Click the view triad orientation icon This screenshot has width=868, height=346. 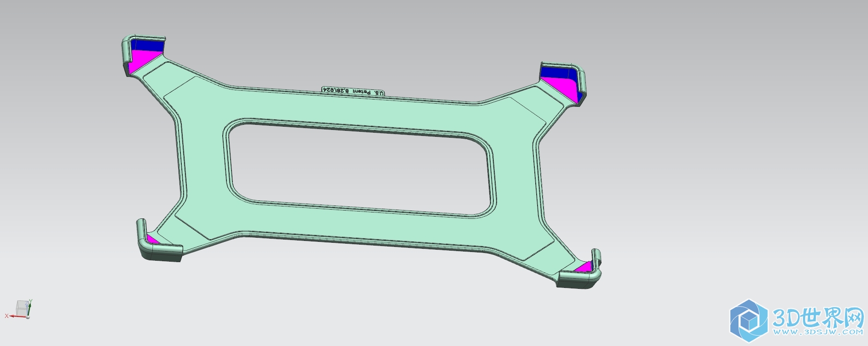pos(19,310)
